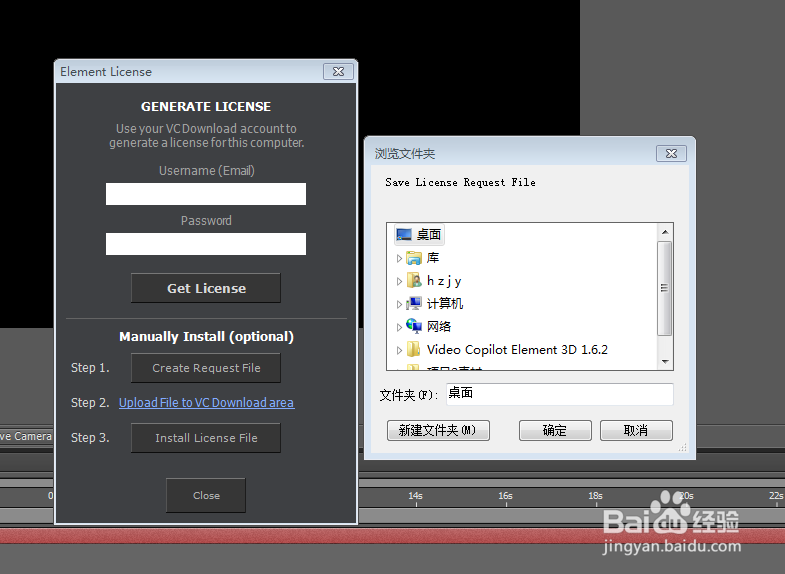Click the 确定 button

point(555,430)
